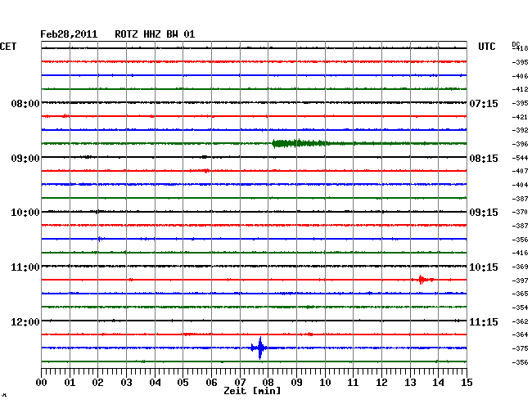The image size is (532, 404).
Task: Click the DC offset value -365
Action: point(520,294)
